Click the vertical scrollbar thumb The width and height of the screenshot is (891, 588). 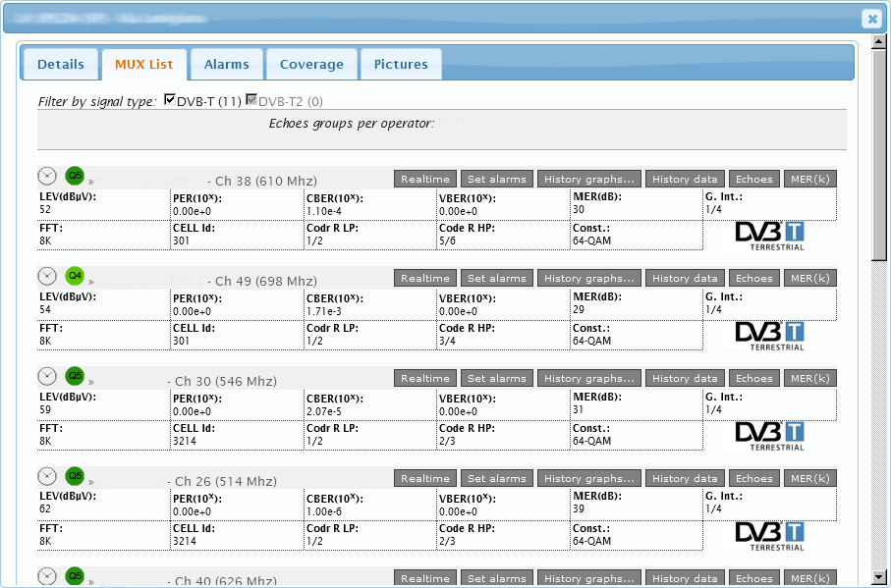click(x=878, y=154)
